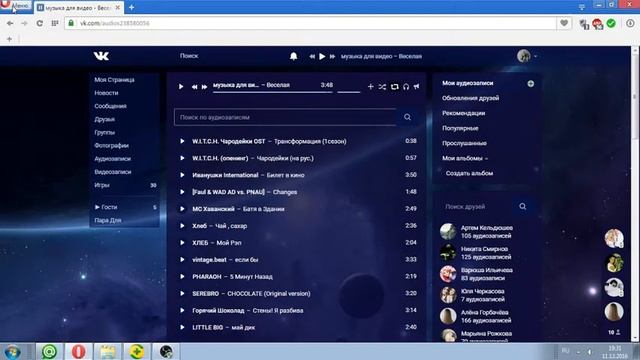Open profile avatar dropdown in header
The height and width of the screenshot is (360, 640).
(527, 56)
